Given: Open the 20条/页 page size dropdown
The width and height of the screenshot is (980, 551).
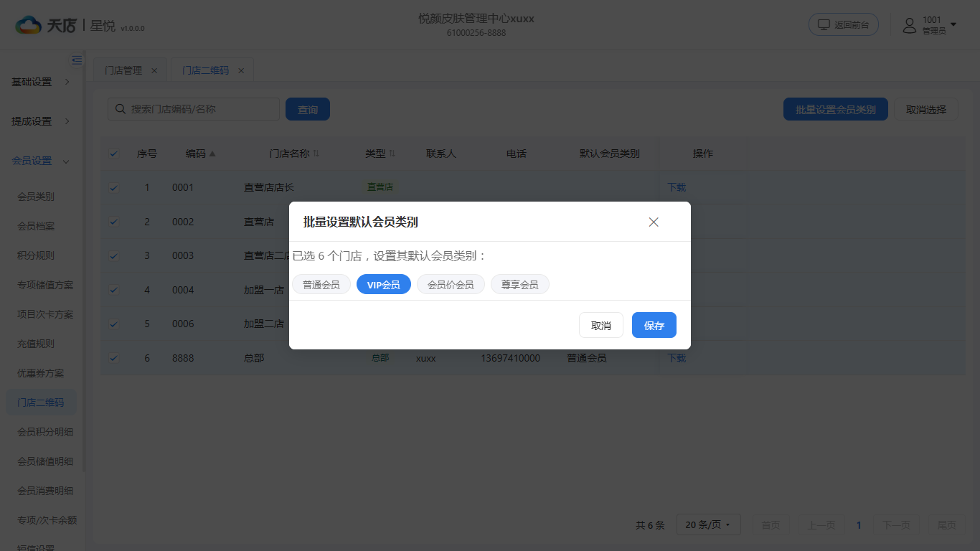Looking at the screenshot, I should pos(707,525).
